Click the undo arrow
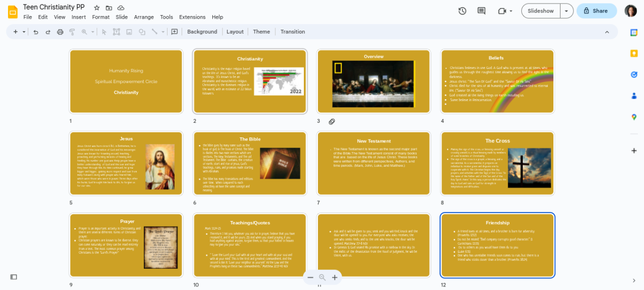Image resolution: width=644 pixels, height=290 pixels. (36, 32)
